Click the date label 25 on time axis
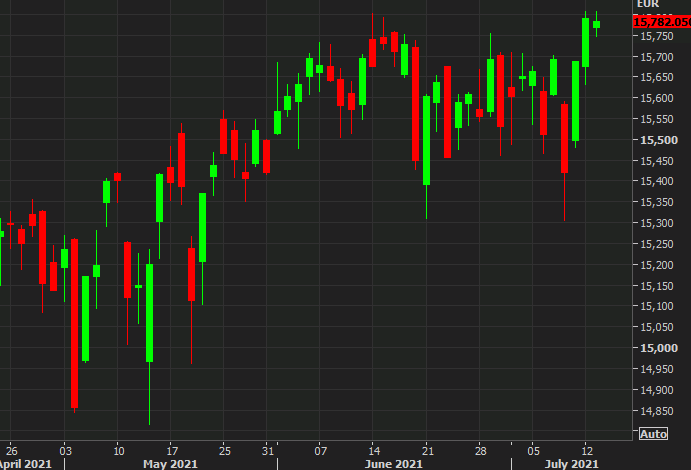This screenshot has height=470, width=691. point(225,451)
